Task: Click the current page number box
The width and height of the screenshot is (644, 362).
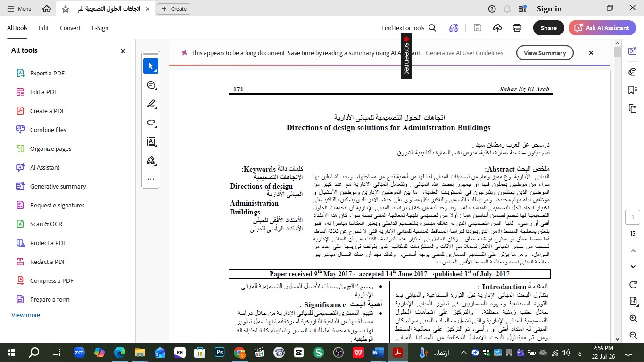Action: pyautogui.click(x=633, y=217)
